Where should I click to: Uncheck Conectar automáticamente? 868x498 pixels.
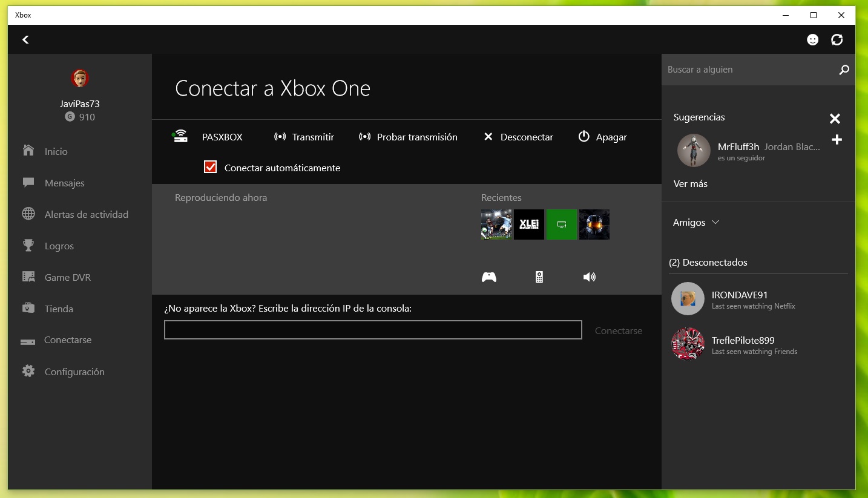pyautogui.click(x=211, y=167)
